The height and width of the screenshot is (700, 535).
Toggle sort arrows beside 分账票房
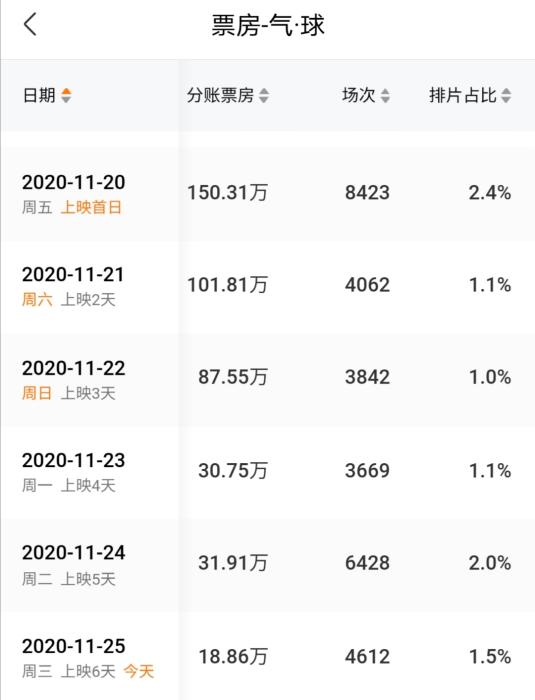(264, 95)
